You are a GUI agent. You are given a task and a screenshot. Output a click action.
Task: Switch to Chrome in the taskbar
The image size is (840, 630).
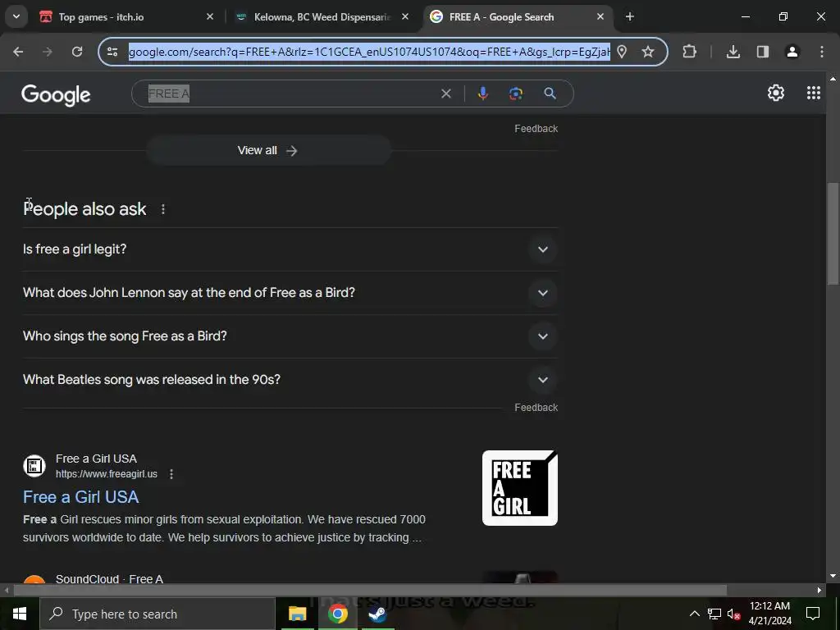(x=337, y=614)
